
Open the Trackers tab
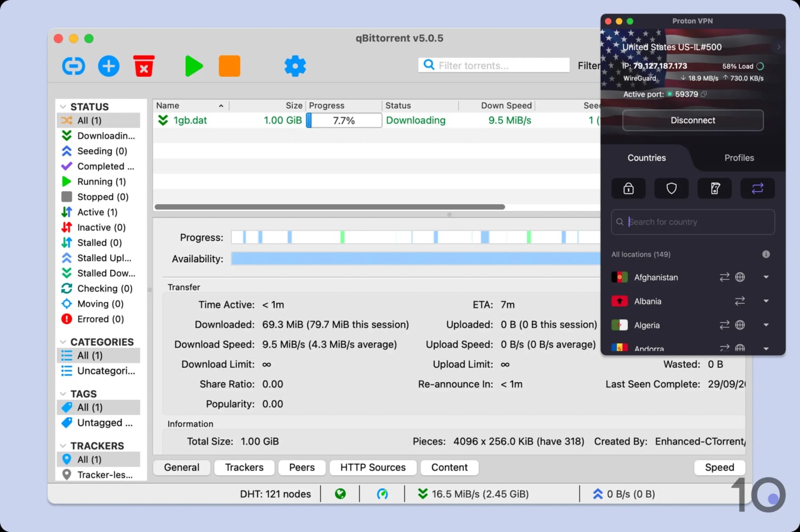[x=244, y=467]
